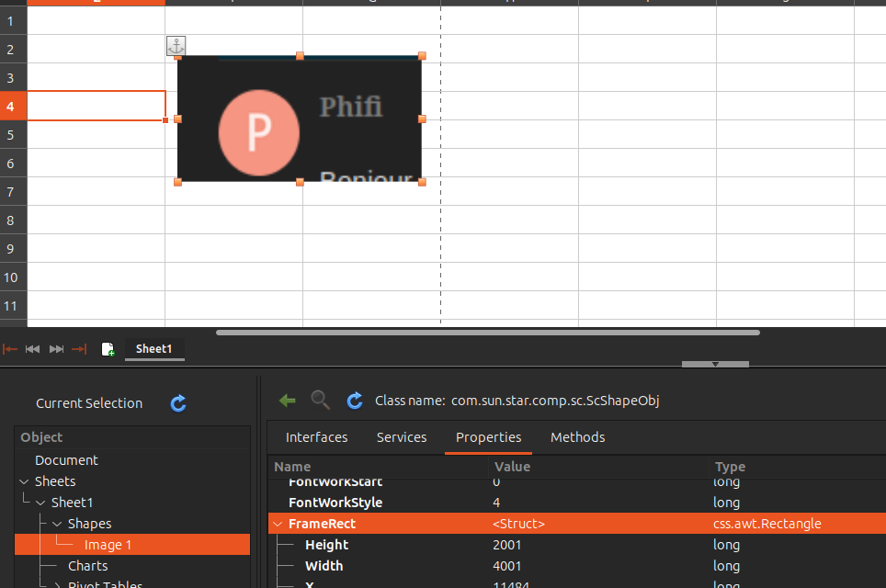The height and width of the screenshot is (588, 886).
Task: Click the magnifier inspect icon
Action: coord(320,401)
